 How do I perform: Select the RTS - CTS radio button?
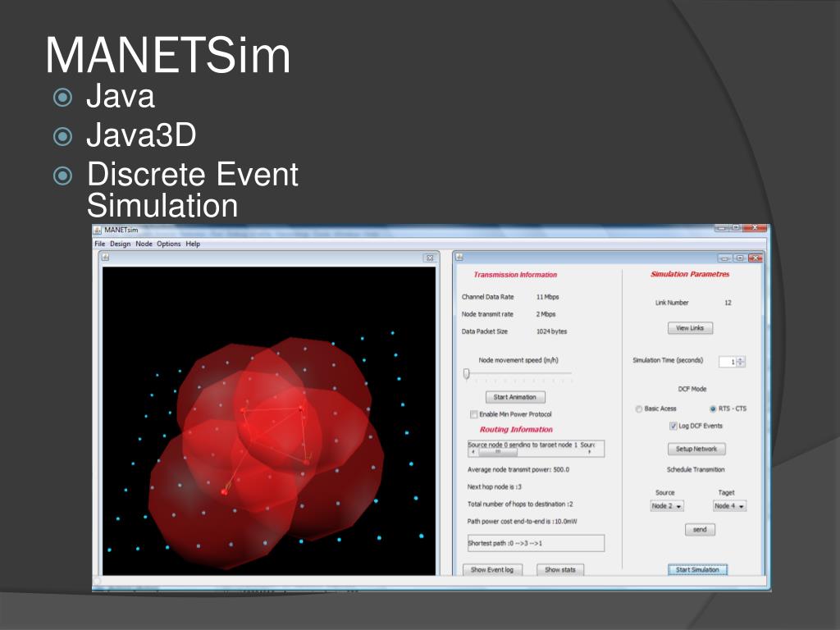point(713,409)
